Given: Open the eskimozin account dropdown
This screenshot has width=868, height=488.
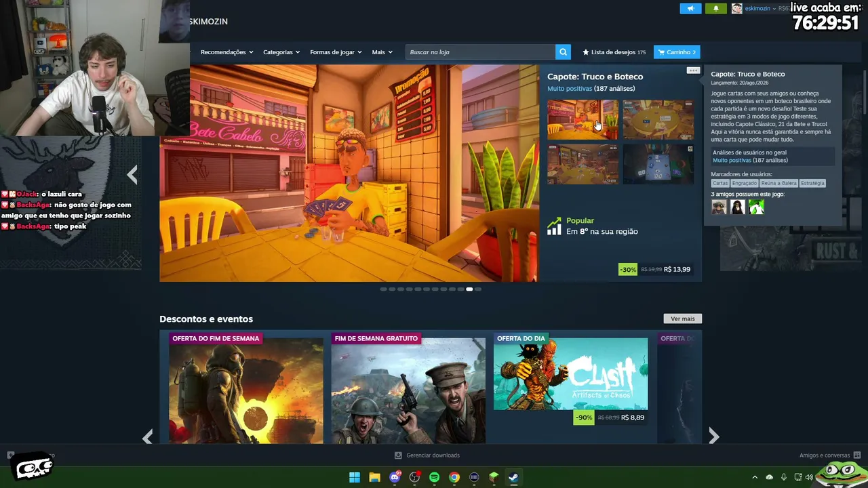Looking at the screenshot, I should click(x=760, y=9).
